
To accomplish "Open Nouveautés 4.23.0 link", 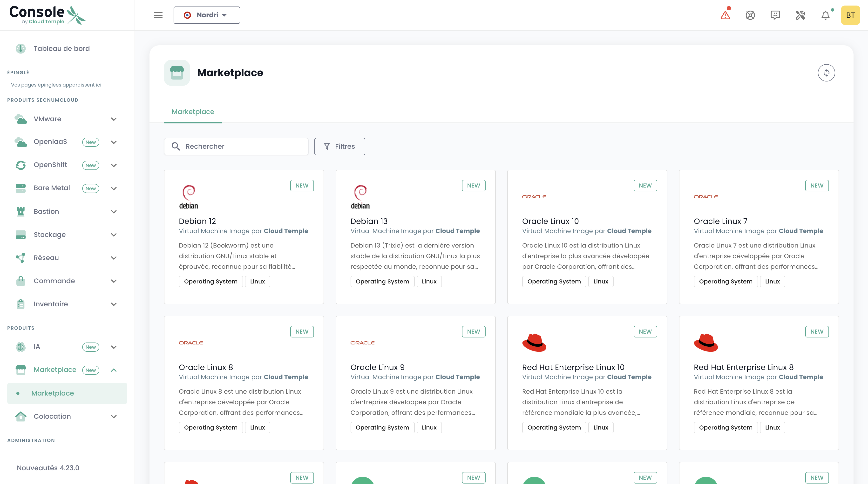I will point(48,468).
